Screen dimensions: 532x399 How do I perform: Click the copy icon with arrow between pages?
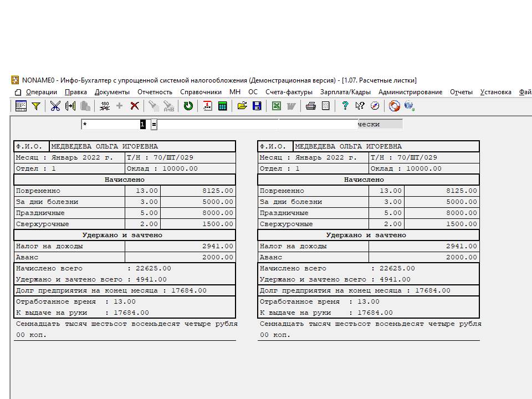[x=70, y=106]
